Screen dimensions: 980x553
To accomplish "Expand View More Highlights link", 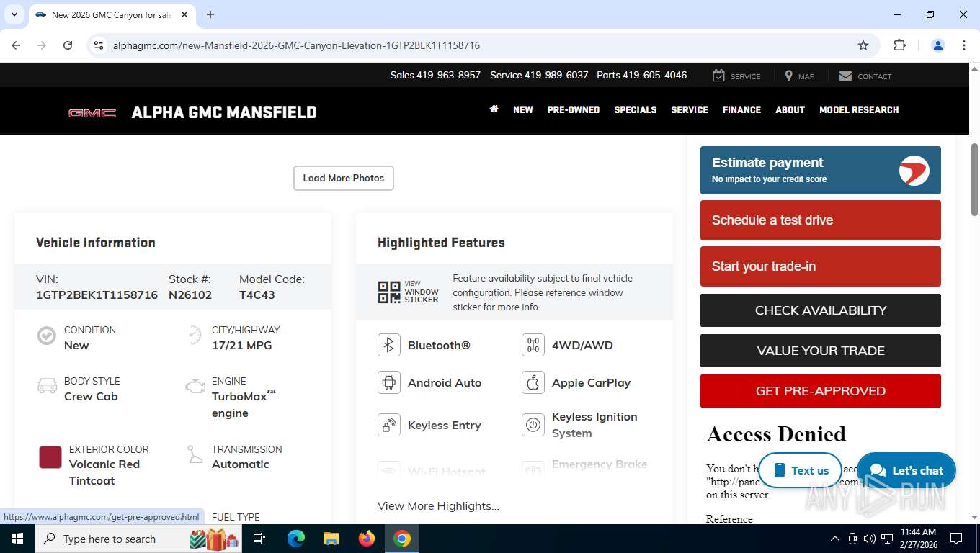I will click(x=438, y=505).
